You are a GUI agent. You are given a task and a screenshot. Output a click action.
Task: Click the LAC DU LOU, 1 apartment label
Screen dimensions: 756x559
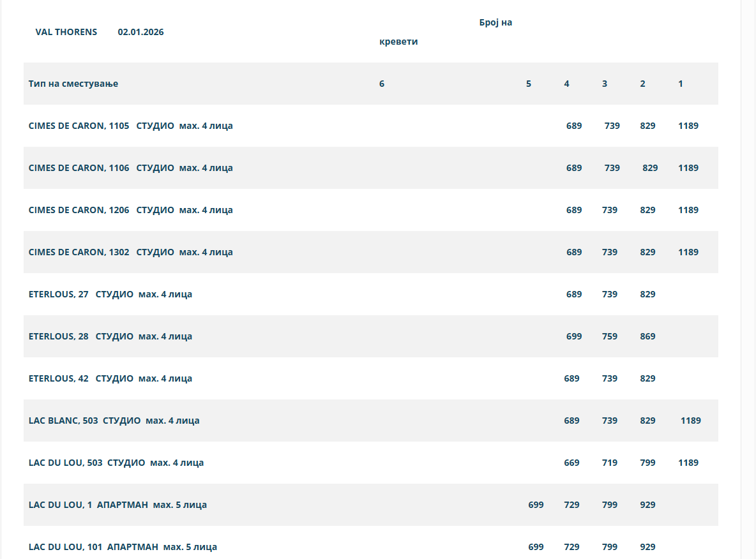click(x=117, y=505)
